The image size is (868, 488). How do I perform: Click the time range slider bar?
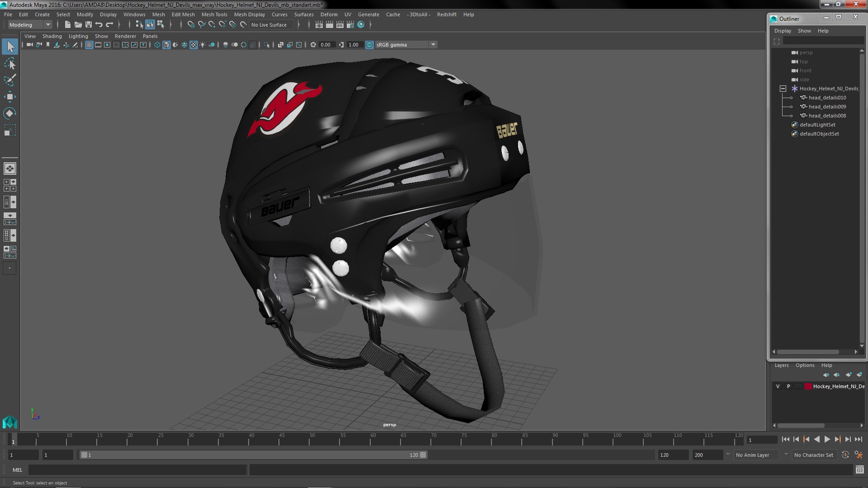253,455
